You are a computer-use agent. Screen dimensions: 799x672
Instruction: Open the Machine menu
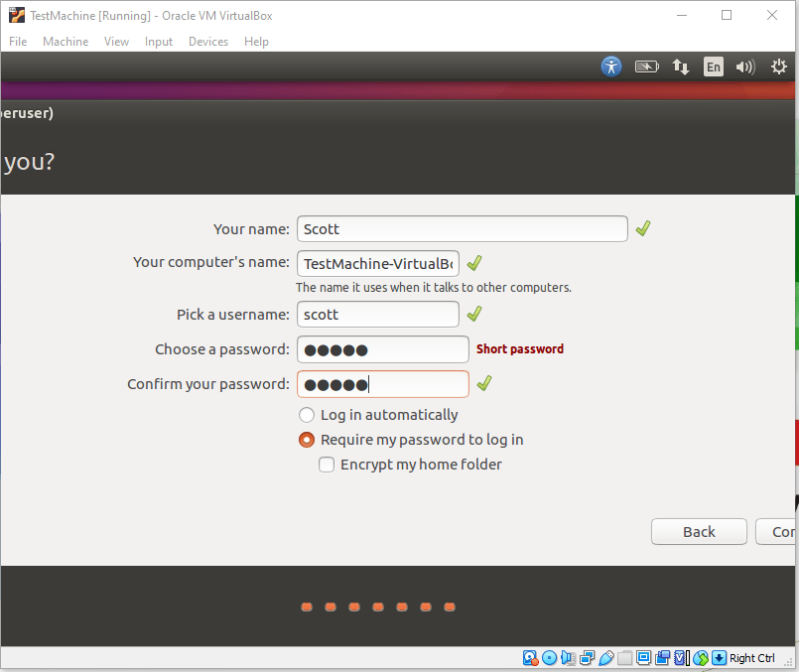66,42
